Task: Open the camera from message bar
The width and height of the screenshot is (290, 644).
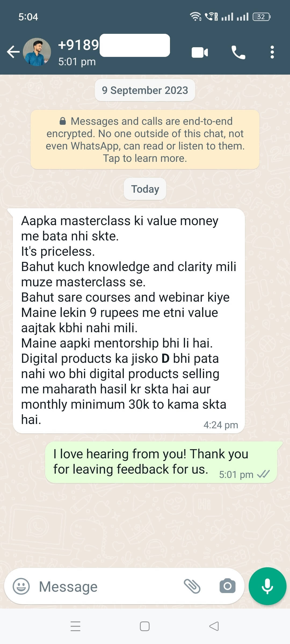Action: (x=227, y=586)
